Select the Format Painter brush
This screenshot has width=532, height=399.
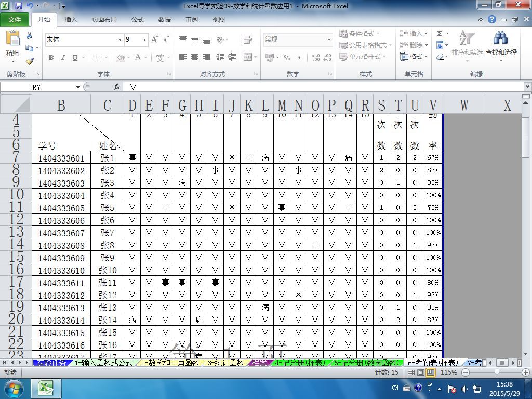click(30, 61)
